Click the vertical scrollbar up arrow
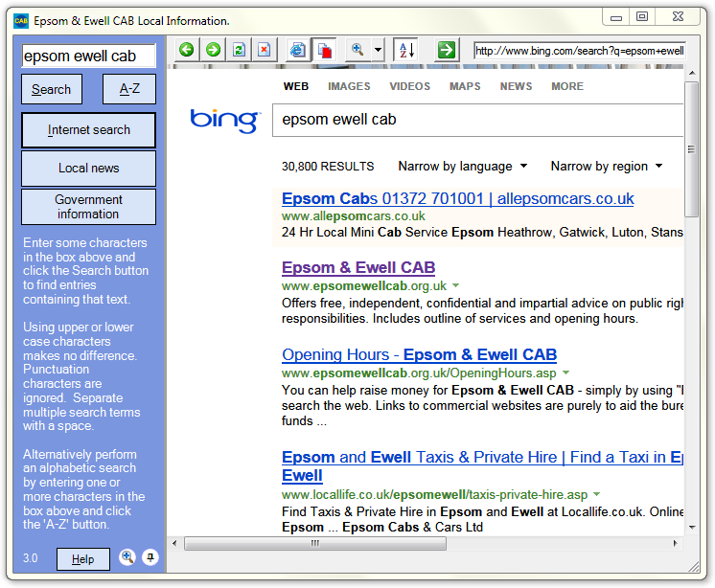Screen dimensions: 715x588 point(692,73)
